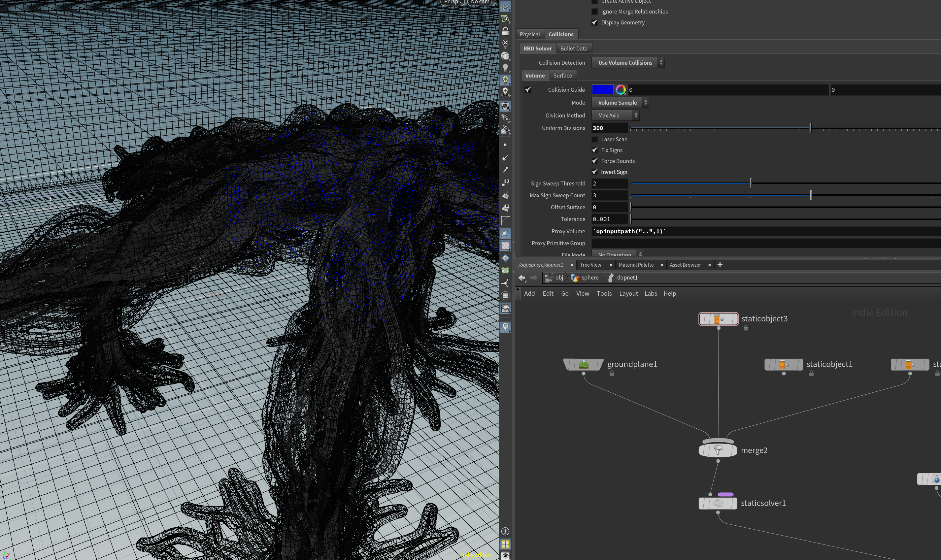Click the curve hull display icon

pos(505,220)
